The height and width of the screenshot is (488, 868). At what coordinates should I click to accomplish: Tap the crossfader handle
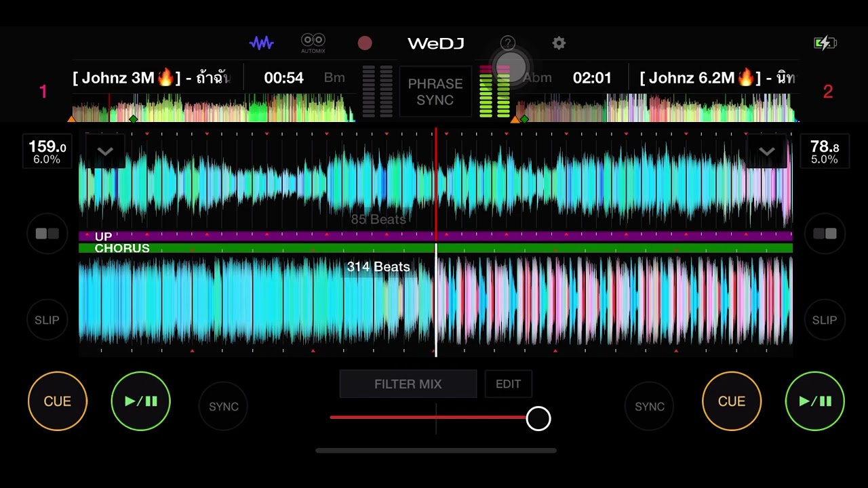pyautogui.click(x=538, y=419)
